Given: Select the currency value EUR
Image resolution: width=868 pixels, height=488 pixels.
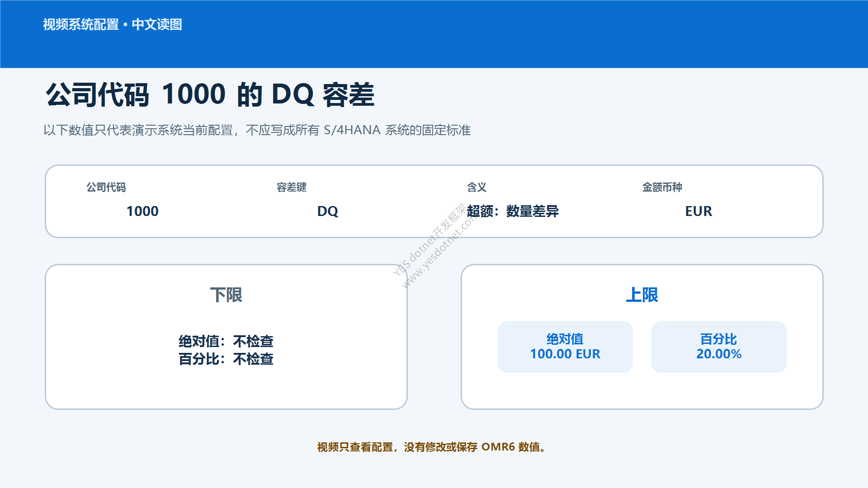Looking at the screenshot, I should click(698, 211).
